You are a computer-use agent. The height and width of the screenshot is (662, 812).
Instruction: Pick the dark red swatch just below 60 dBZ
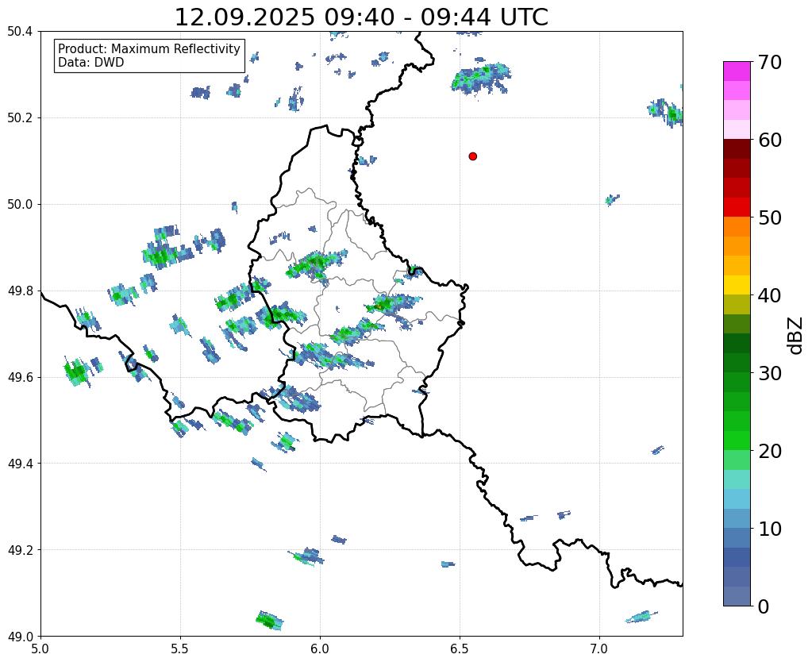pyautogui.click(x=737, y=148)
